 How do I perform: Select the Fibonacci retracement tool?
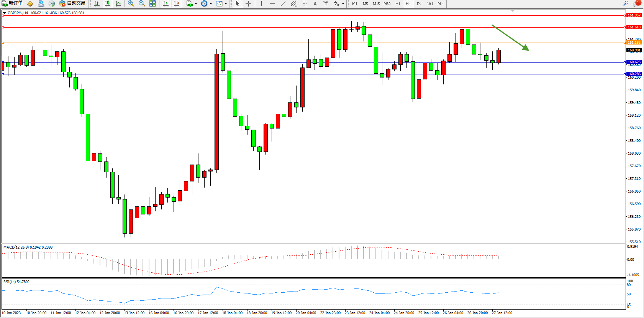click(304, 3)
